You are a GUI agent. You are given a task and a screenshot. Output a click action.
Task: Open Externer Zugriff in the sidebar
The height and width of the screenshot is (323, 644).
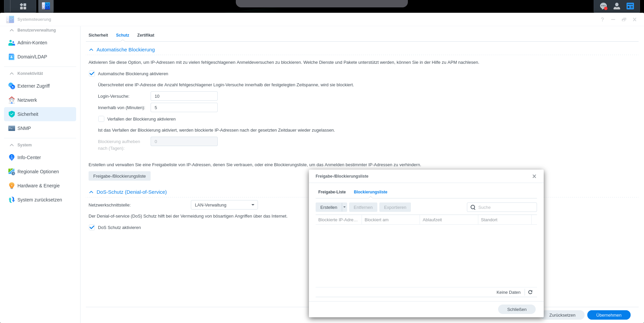(x=34, y=86)
